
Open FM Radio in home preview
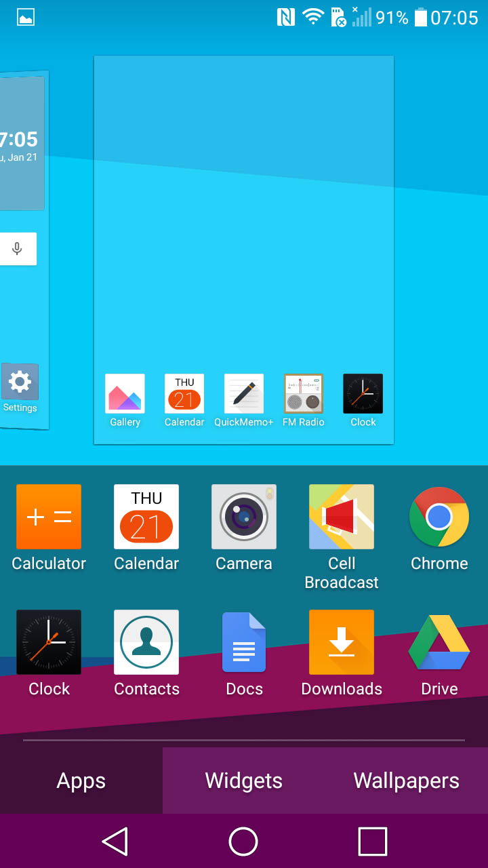pyautogui.click(x=304, y=393)
